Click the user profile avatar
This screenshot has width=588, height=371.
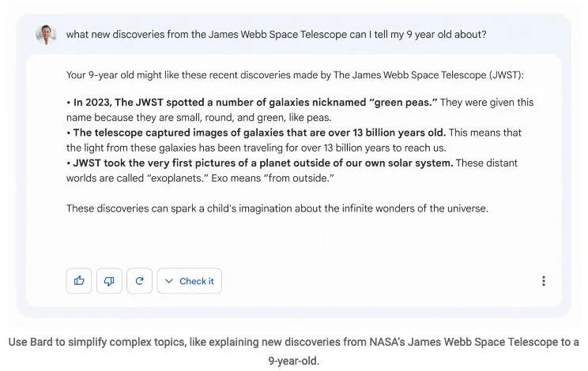coord(46,35)
